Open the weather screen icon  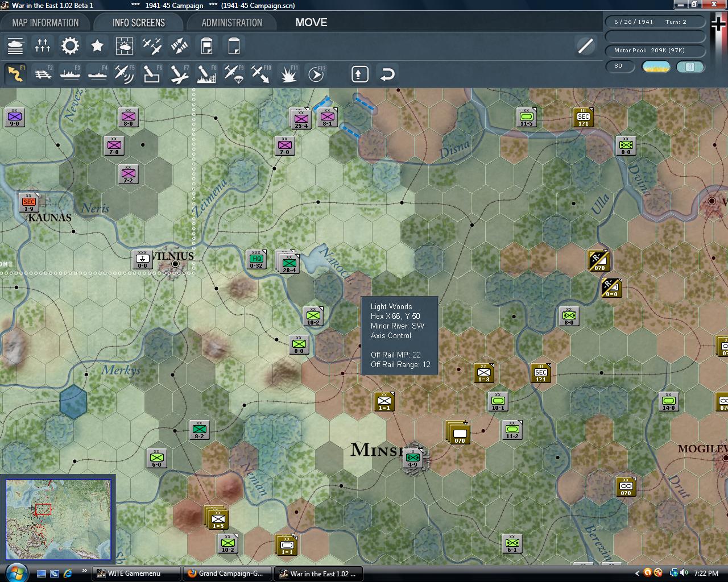125,45
